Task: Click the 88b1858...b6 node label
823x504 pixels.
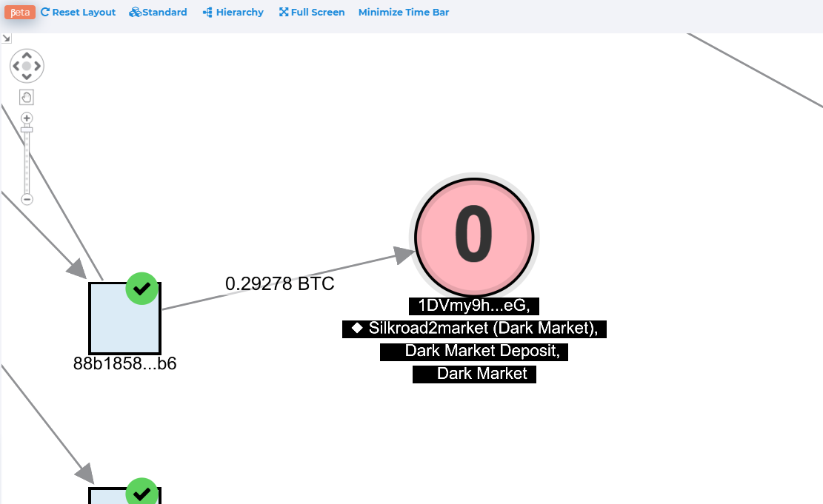Action: 125,363
